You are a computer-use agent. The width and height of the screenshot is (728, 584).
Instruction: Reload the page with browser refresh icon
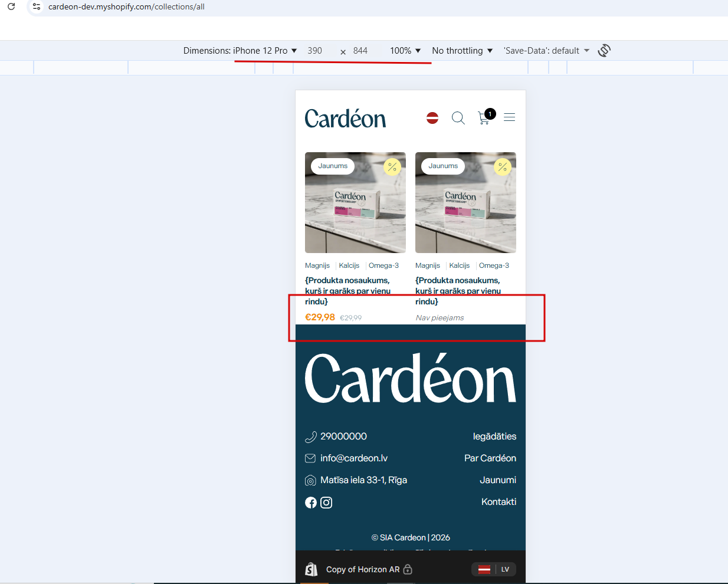[11, 6]
